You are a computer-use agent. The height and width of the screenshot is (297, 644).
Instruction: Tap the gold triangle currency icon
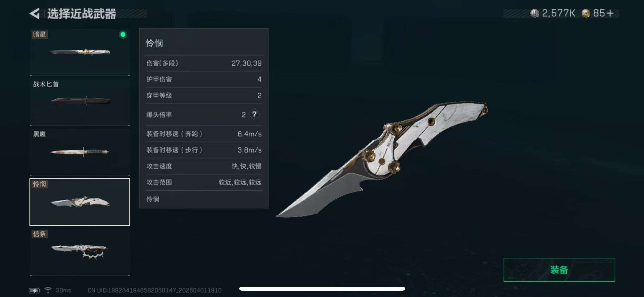586,13
